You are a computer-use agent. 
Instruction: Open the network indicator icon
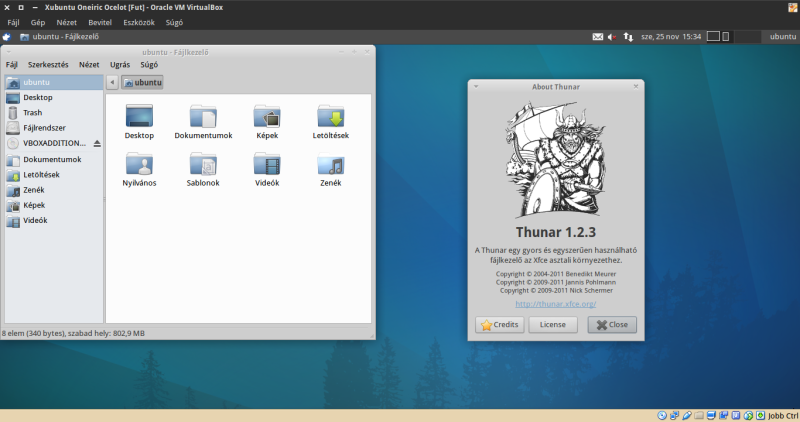[628, 37]
